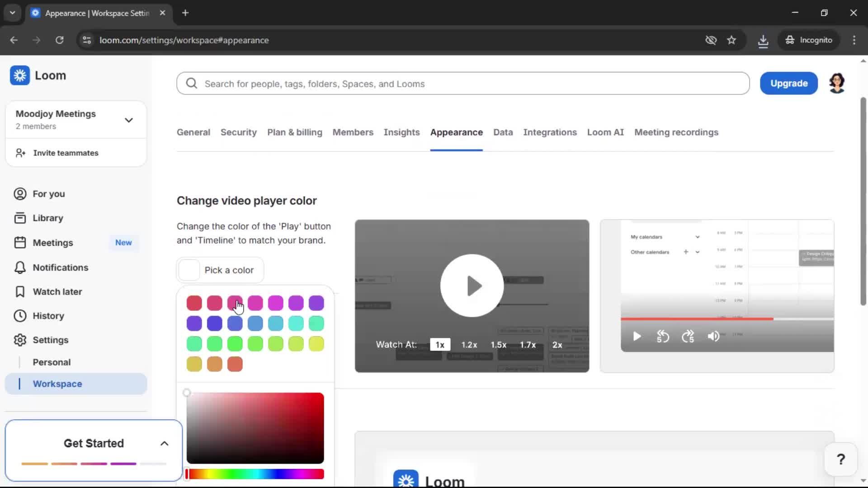Open the browser tab search dropdown

[x=12, y=13]
